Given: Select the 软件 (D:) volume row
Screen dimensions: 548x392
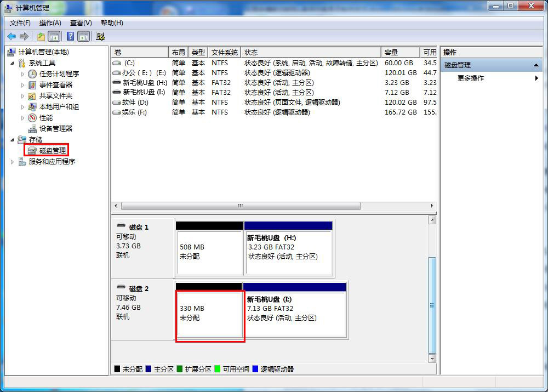Looking at the screenshot, I should [274, 103].
